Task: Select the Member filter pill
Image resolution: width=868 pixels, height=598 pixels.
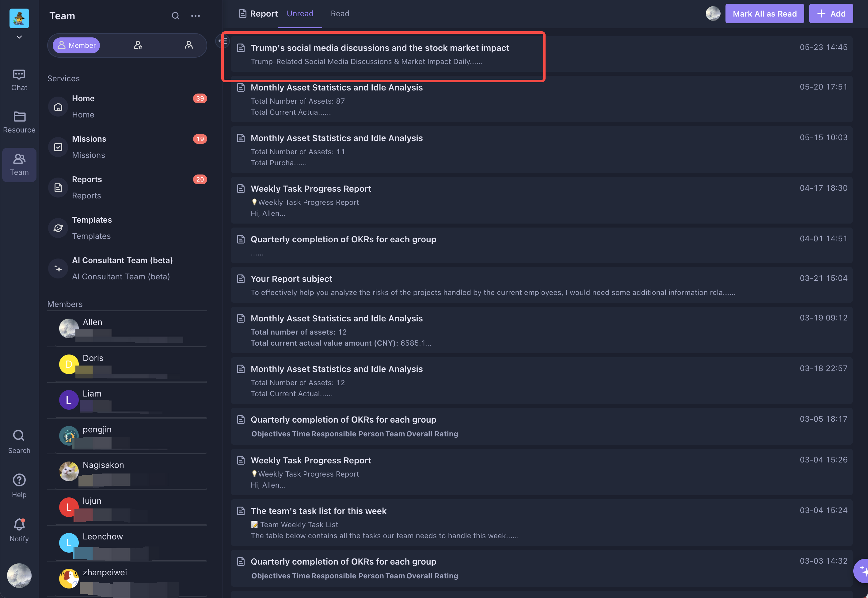Action: (x=76, y=45)
